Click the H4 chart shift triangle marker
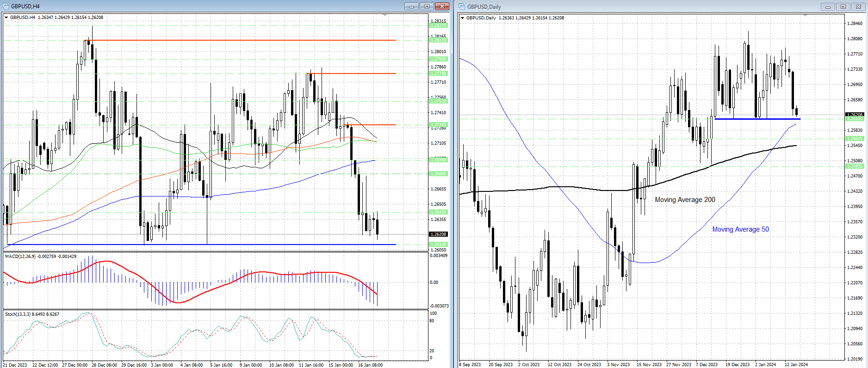 point(385,16)
